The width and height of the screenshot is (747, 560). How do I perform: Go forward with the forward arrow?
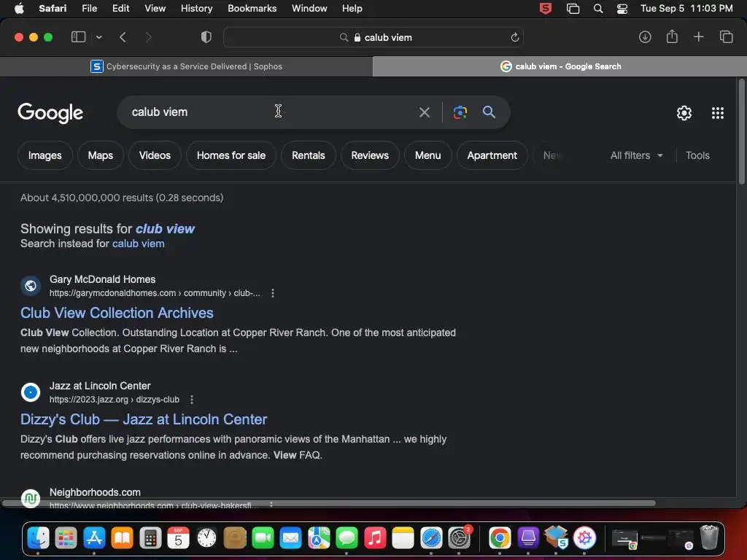[148, 37]
